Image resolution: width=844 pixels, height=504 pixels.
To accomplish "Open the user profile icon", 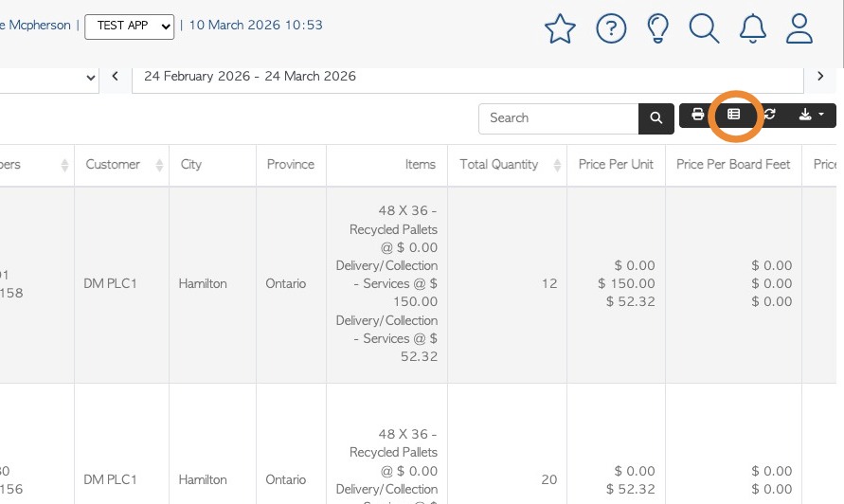I will click(800, 28).
